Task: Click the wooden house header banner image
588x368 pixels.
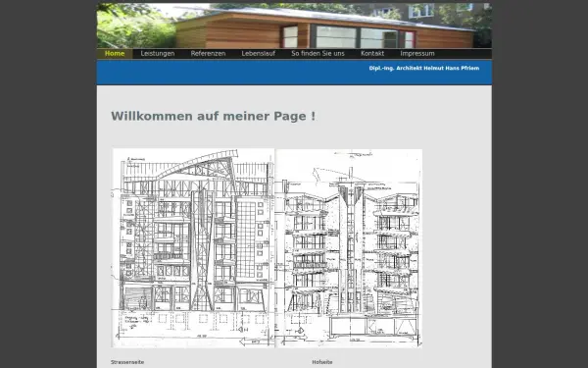Action: point(294,26)
